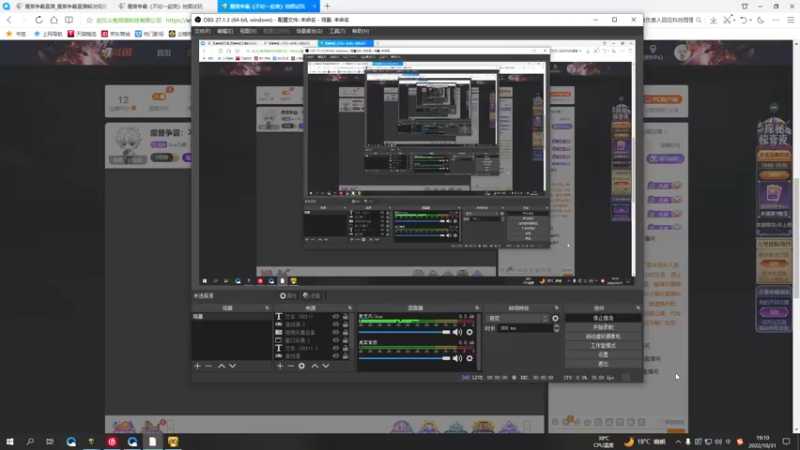Open Task View on the taskbar
The width and height of the screenshot is (800, 450).
(49, 441)
